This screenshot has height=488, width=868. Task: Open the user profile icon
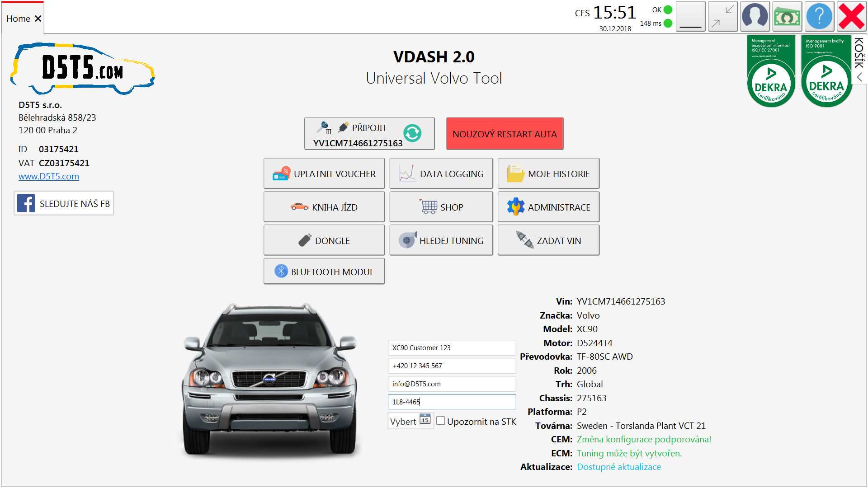[755, 17]
